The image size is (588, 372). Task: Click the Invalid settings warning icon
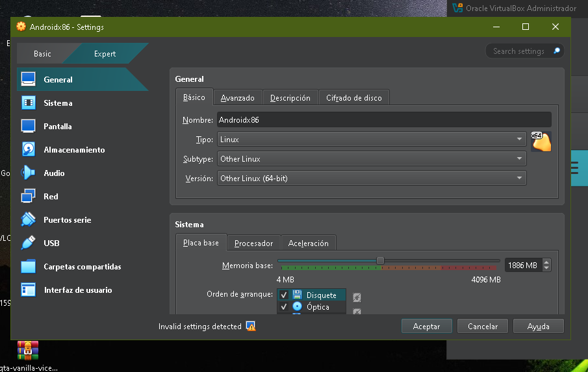pyautogui.click(x=251, y=327)
